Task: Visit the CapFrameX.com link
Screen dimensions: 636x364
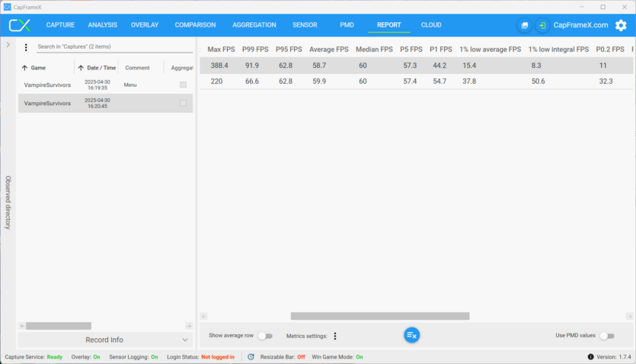Action: click(581, 25)
